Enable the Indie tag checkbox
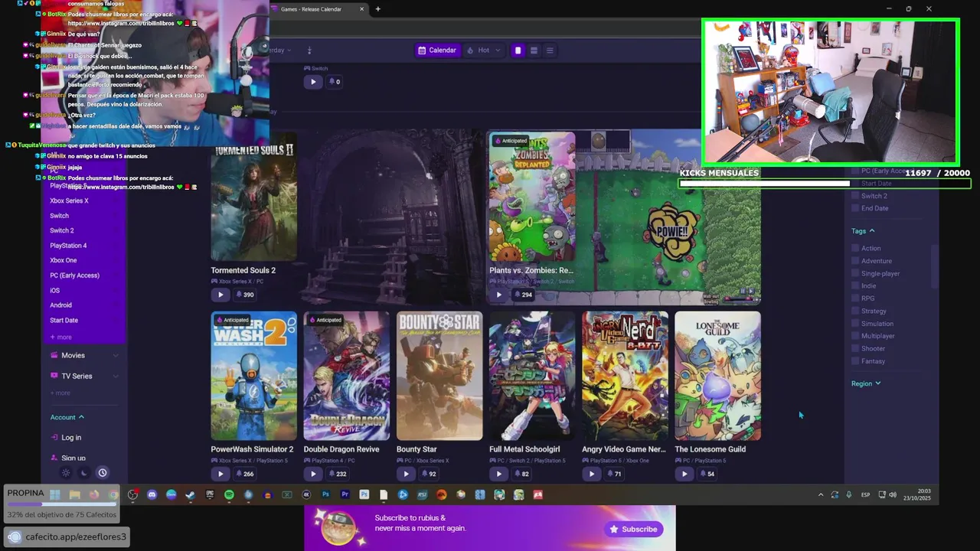This screenshot has width=980, height=551. point(855,285)
